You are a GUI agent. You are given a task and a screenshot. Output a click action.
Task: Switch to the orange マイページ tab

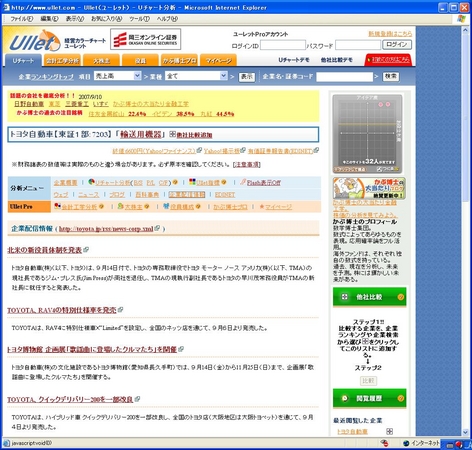click(x=218, y=61)
